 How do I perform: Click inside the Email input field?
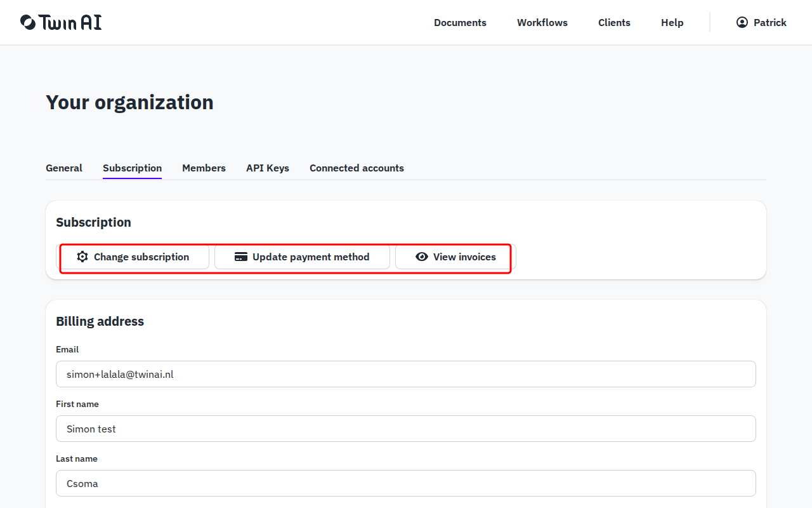[x=406, y=374]
